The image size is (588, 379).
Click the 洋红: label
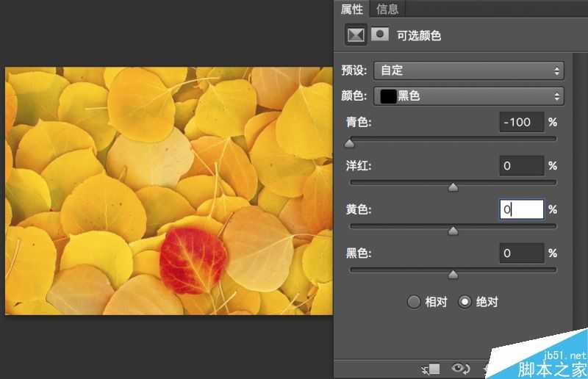point(359,166)
